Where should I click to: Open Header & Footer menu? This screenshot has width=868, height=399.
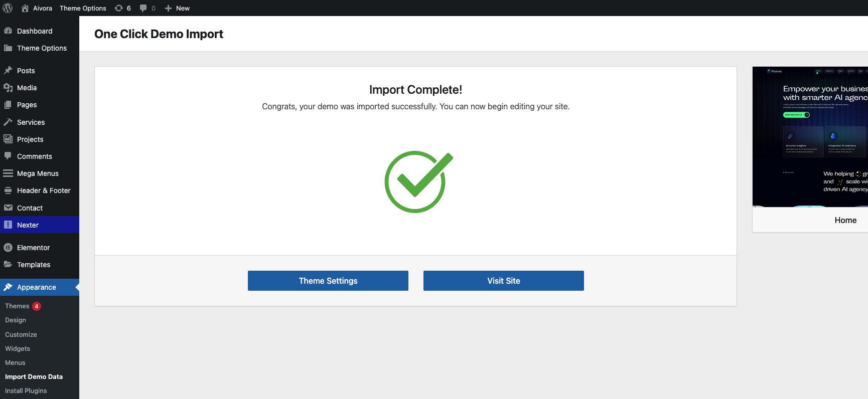pos(44,190)
